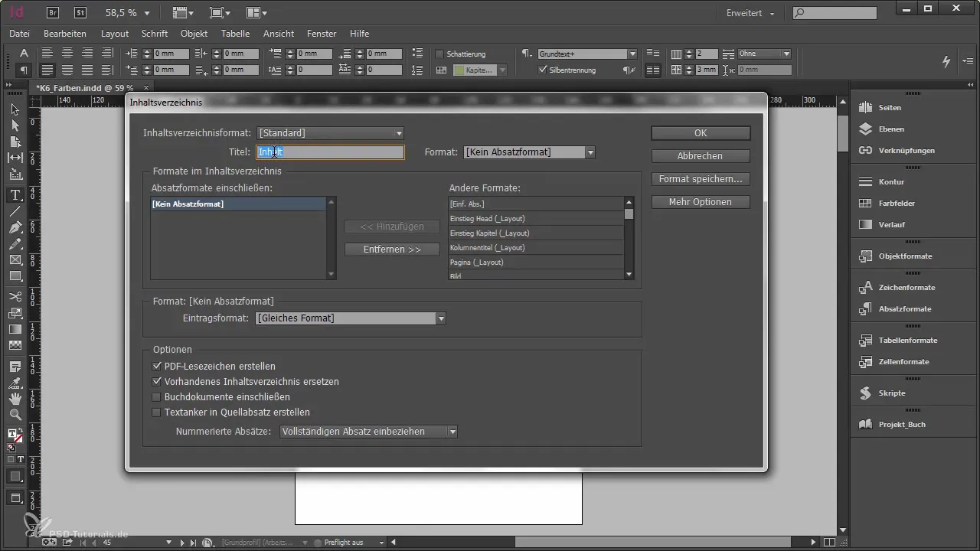The height and width of the screenshot is (551, 980).
Task: Switch to paragraph formatting controls icon
Action: 24,70
